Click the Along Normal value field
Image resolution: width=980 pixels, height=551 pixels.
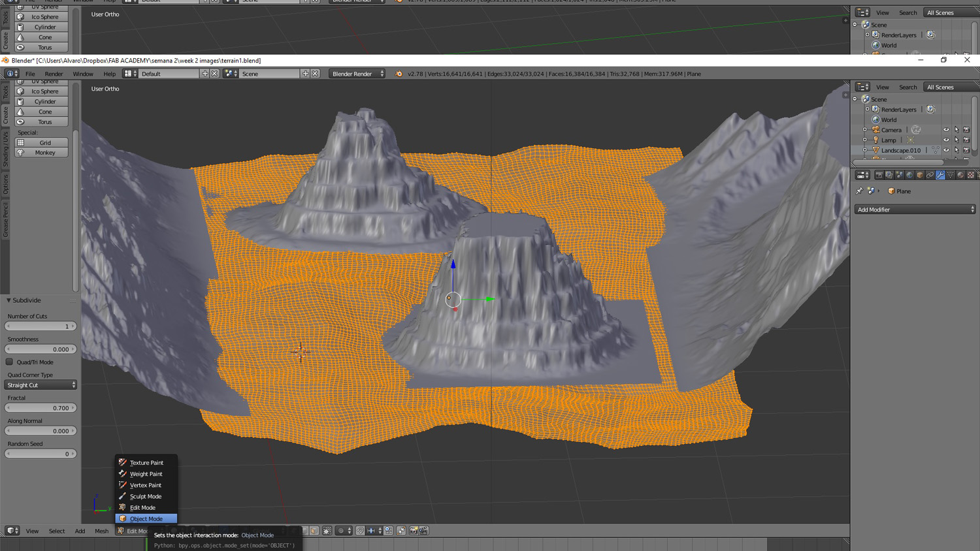click(41, 431)
